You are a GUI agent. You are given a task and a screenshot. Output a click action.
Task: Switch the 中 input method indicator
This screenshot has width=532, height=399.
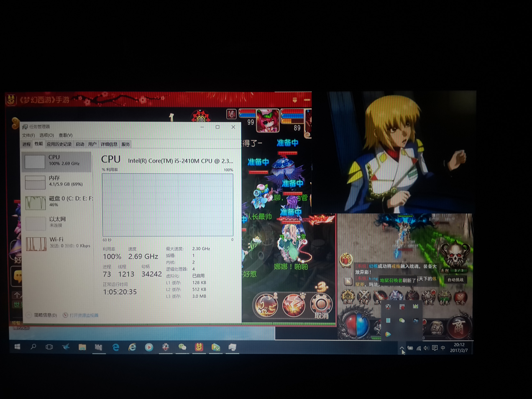tap(443, 348)
